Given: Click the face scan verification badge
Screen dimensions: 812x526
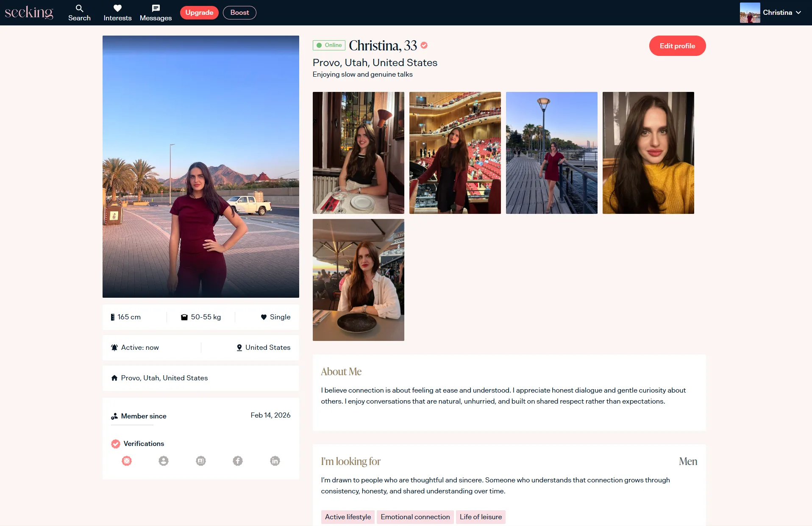Looking at the screenshot, I should coord(127,461).
